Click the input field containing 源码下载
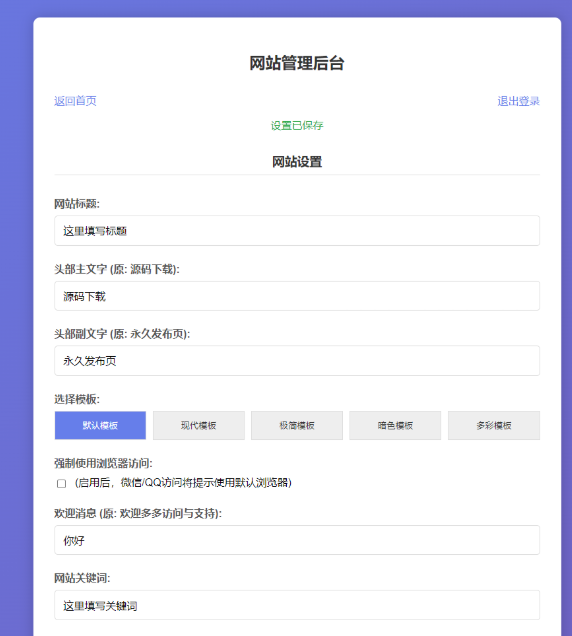The height and width of the screenshot is (636, 572). [297, 296]
